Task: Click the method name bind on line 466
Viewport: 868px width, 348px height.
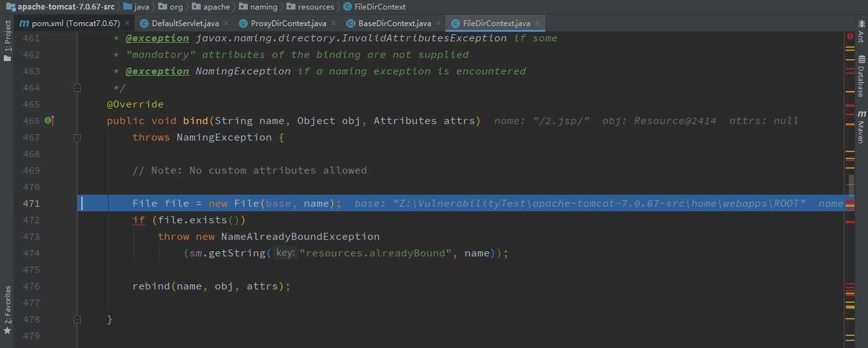Action: [196, 121]
